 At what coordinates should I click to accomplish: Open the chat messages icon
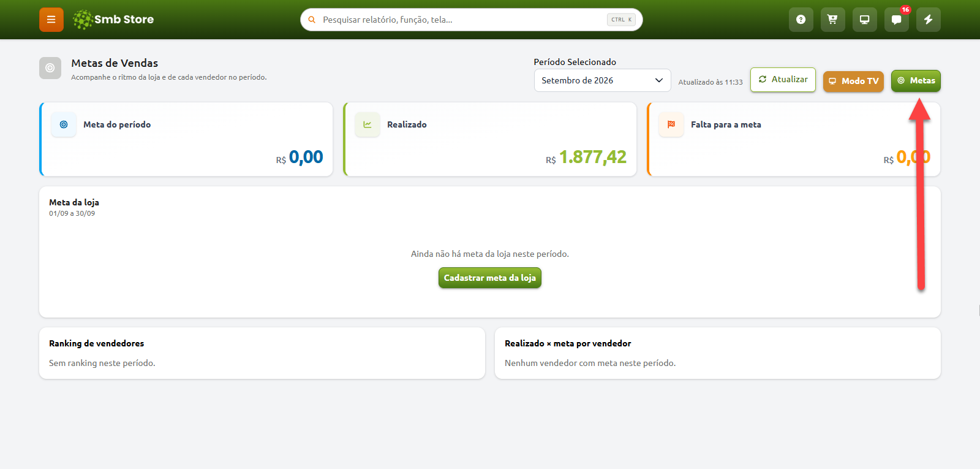tap(896, 20)
